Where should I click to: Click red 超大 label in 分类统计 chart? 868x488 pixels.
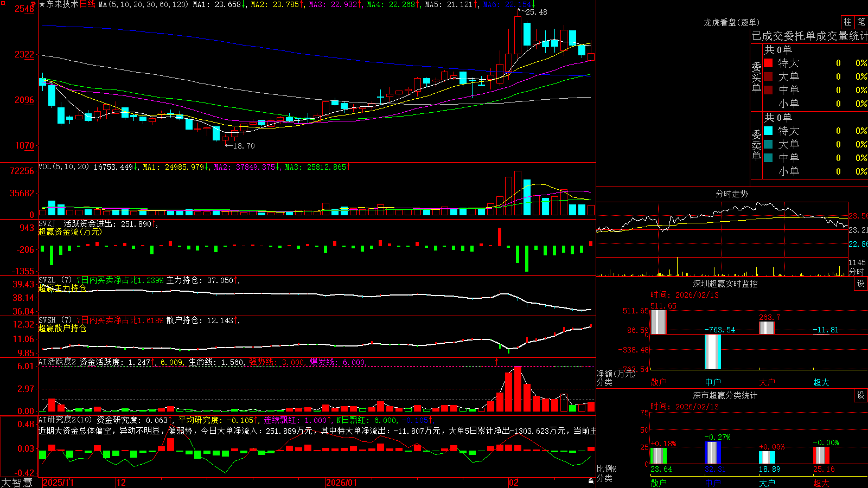pos(821,483)
